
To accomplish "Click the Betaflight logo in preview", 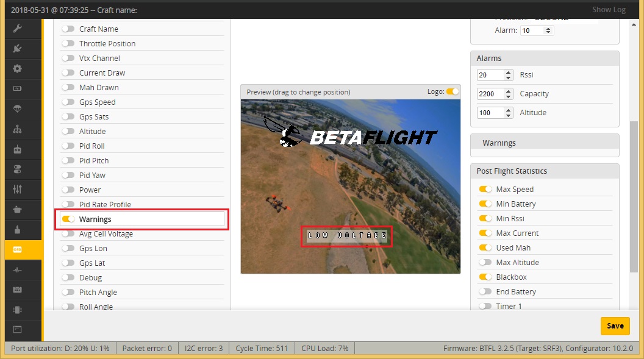I will click(x=350, y=132).
